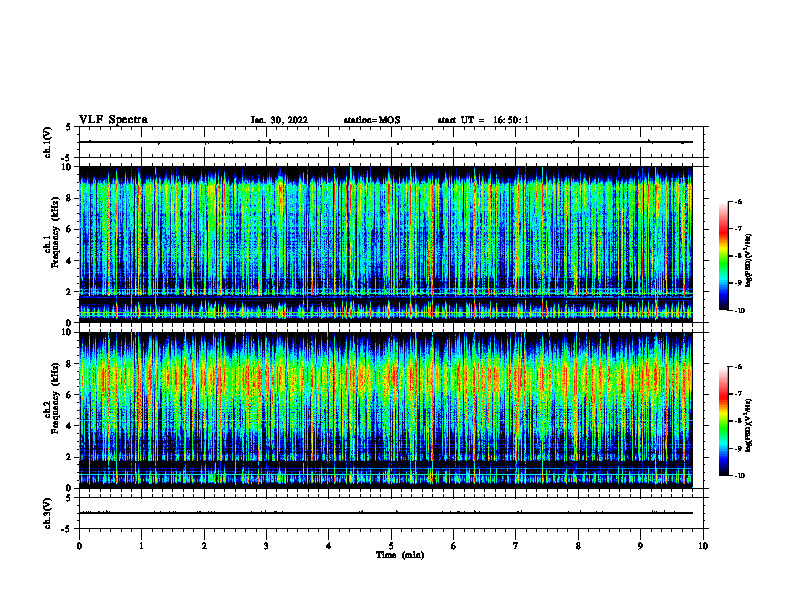Click the time axis tick label "10"
Image resolution: width=792 pixels, height=612 pixels.
click(703, 546)
